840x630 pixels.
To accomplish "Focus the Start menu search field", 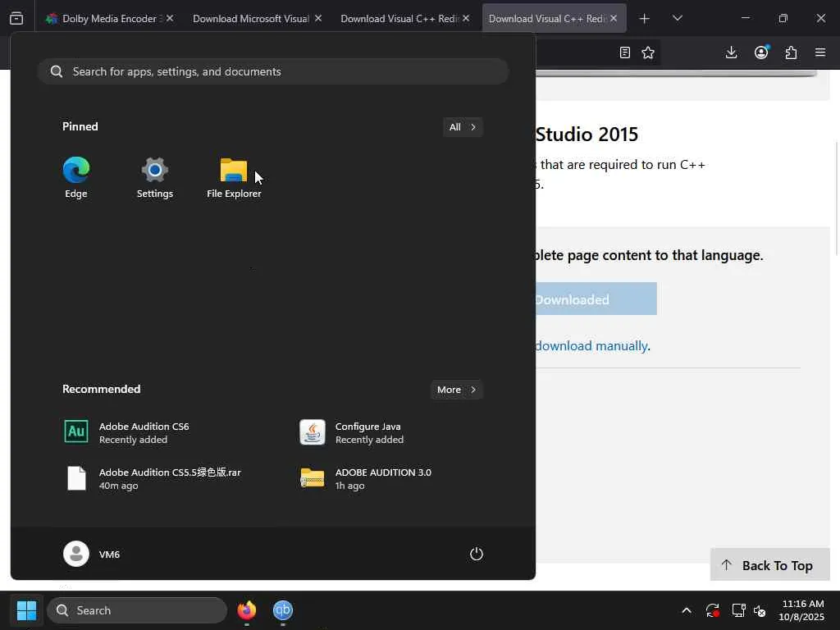I will tap(273, 71).
